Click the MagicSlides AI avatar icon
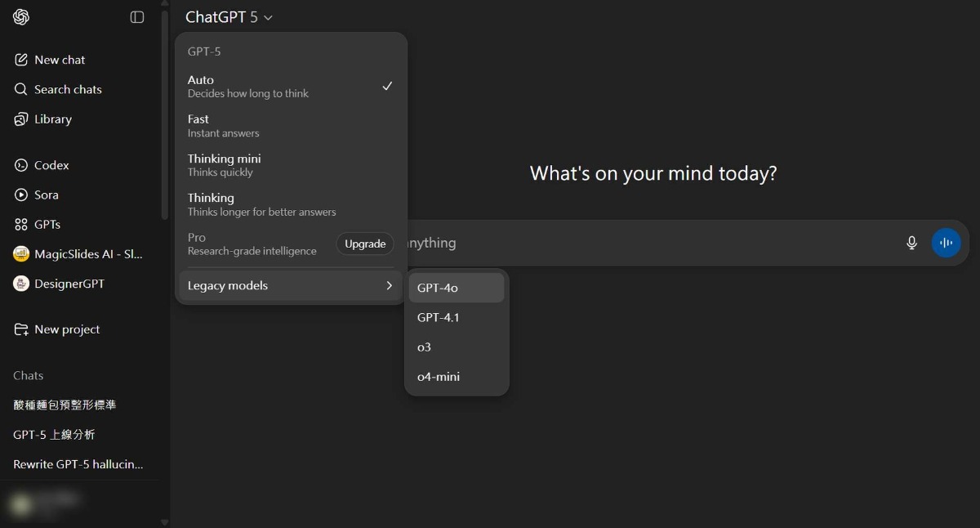Image resolution: width=980 pixels, height=528 pixels. [x=21, y=254]
